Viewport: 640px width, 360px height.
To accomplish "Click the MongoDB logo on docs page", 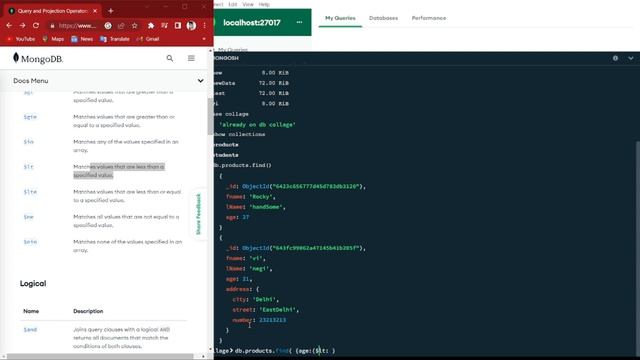I will 38,58.
